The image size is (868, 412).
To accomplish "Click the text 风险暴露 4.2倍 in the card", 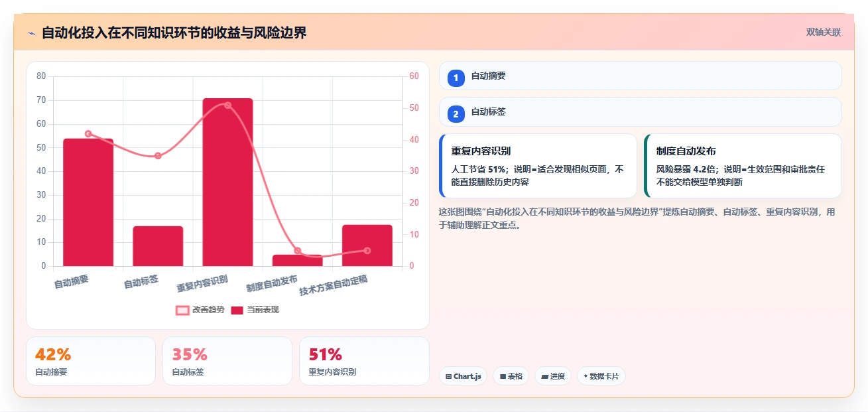I will (684, 169).
